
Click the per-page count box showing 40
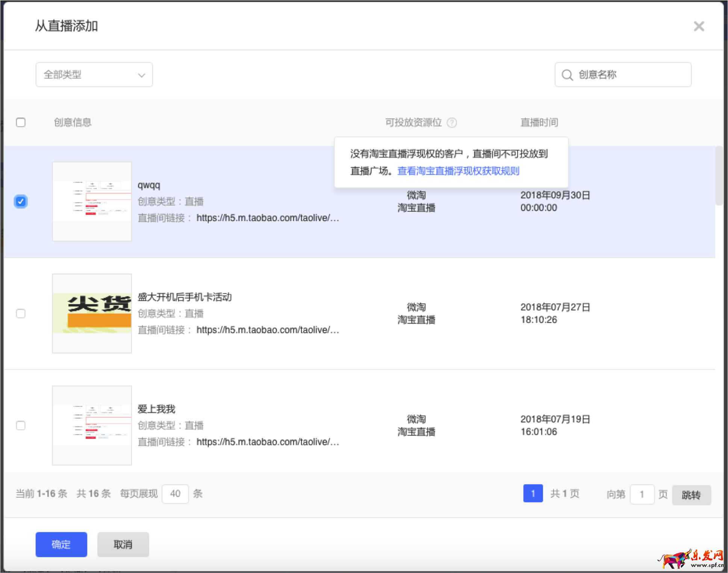(x=175, y=494)
